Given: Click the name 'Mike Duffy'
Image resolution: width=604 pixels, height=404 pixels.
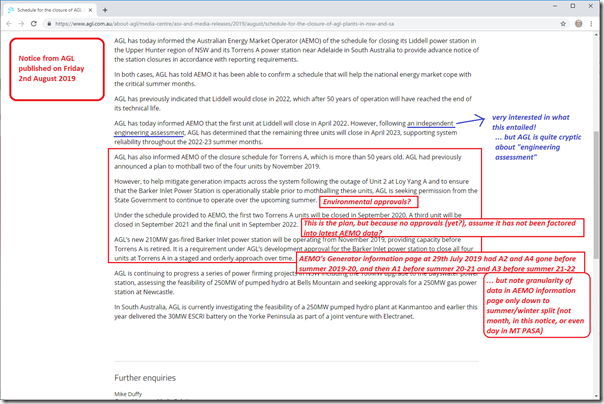Looking at the screenshot, I should tap(128, 394).
